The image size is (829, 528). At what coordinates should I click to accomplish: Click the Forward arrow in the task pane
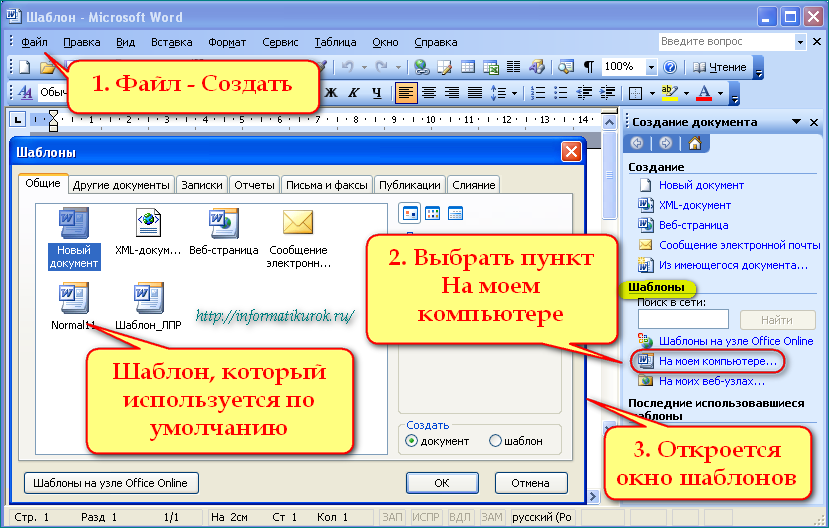(666, 143)
